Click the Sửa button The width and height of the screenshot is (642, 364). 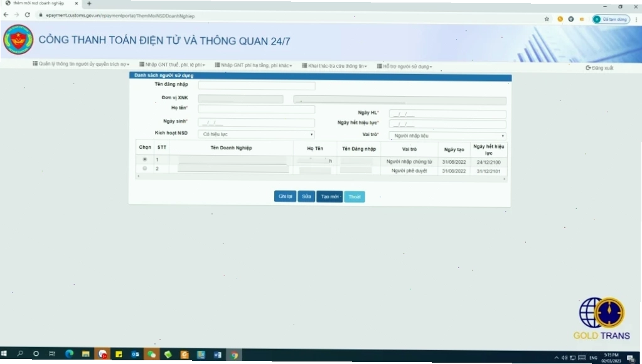306,196
